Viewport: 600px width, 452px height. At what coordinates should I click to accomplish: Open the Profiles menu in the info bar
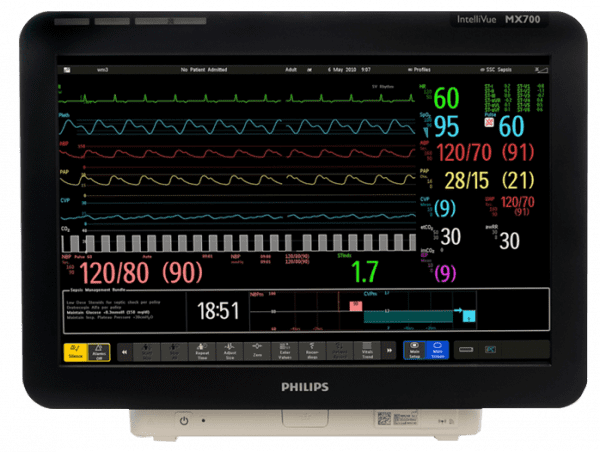(x=419, y=70)
